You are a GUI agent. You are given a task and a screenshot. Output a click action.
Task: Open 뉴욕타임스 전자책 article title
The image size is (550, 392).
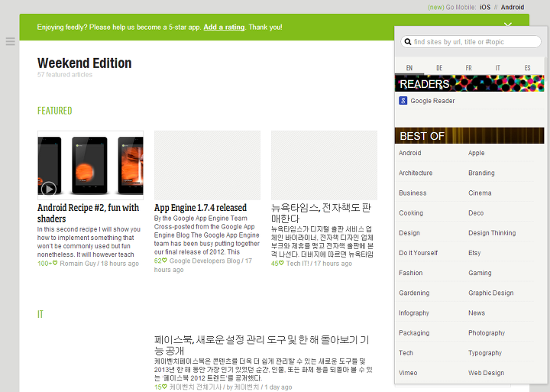[321, 213]
